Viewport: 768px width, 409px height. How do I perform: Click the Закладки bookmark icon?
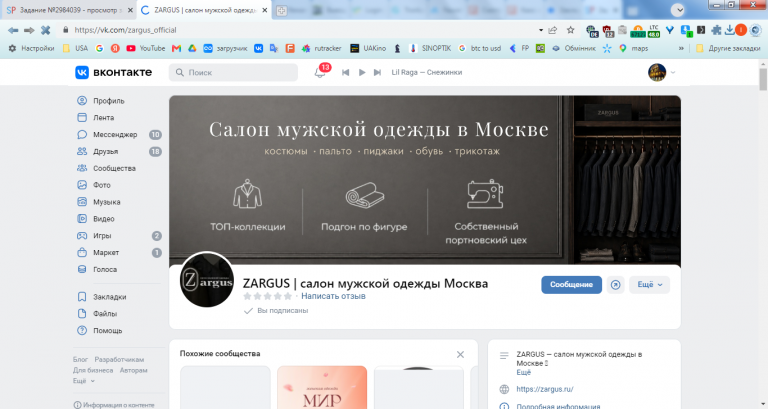82,297
